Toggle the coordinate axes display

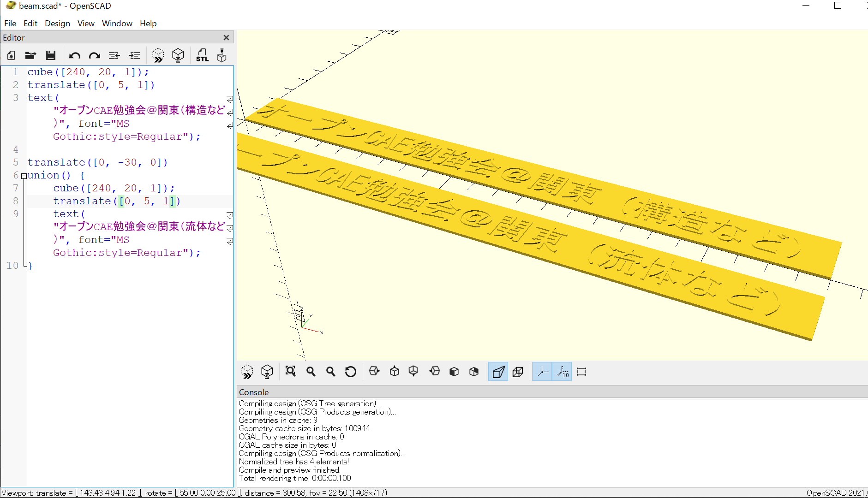543,372
